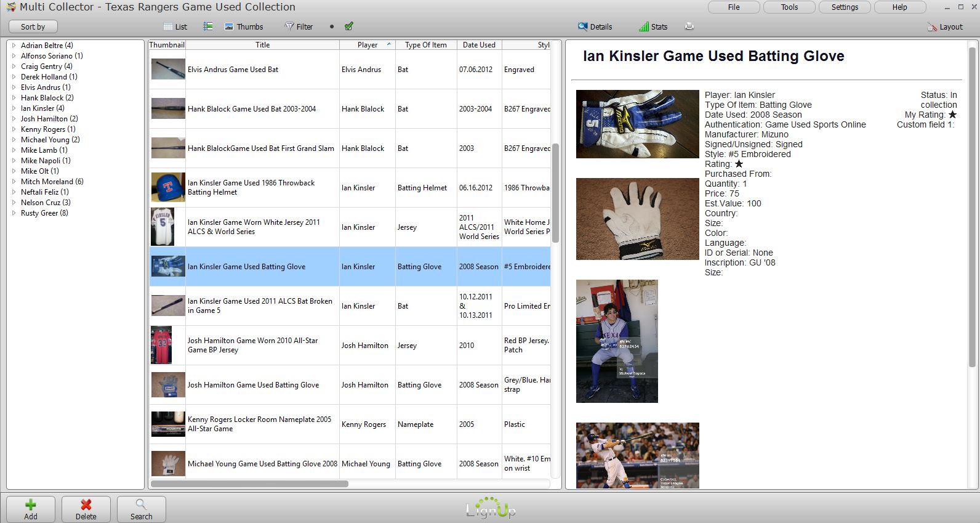Open the File menu

(734, 7)
